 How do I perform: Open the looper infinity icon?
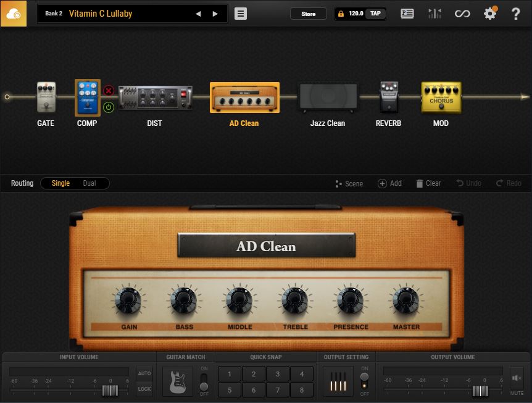pyautogui.click(x=462, y=14)
